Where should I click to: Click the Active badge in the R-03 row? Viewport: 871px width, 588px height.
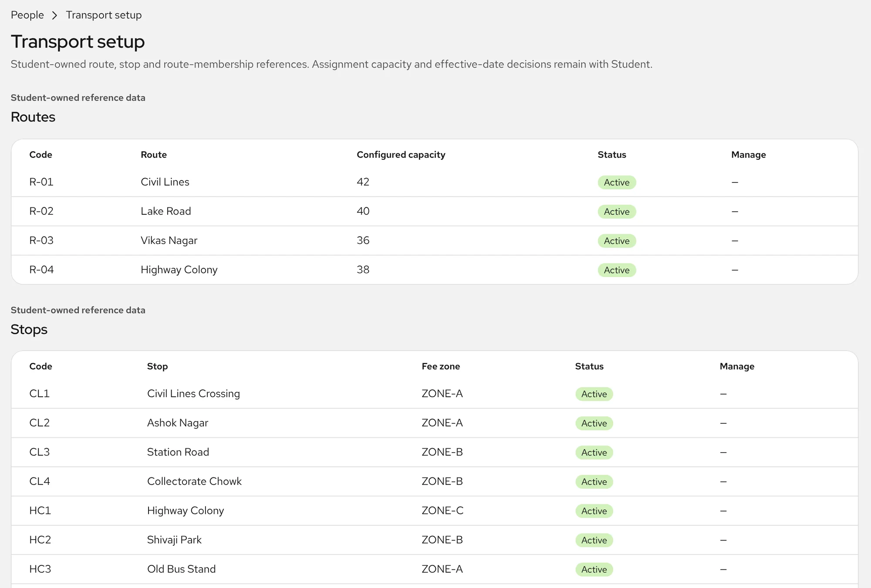(x=617, y=240)
